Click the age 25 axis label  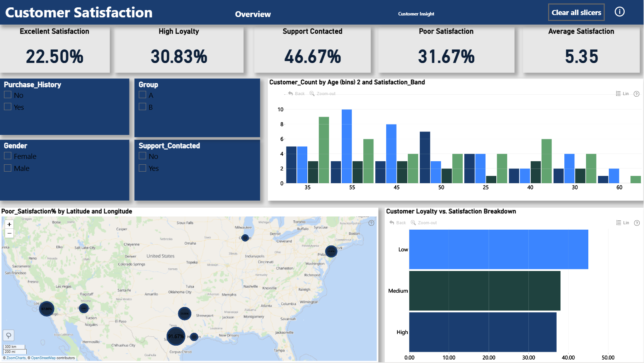pos(486,187)
